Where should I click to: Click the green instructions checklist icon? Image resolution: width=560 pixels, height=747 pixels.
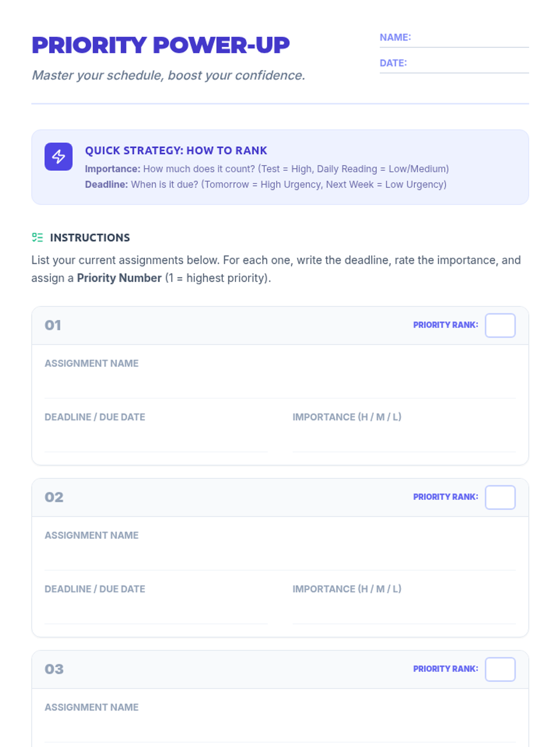point(37,237)
